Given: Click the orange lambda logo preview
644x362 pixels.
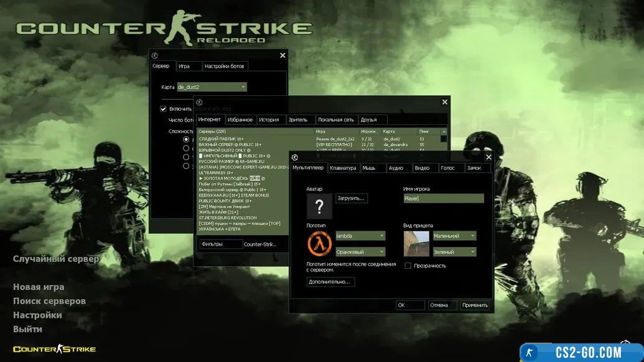Looking at the screenshot, I should point(319,243).
